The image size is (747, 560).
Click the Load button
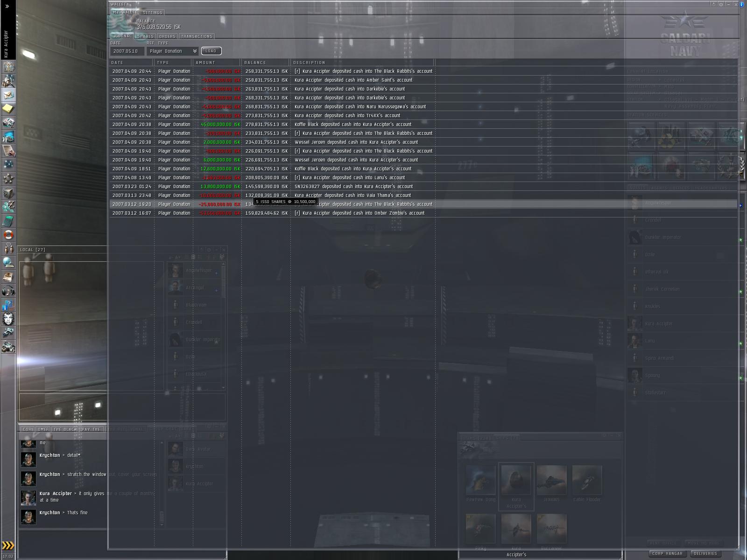211,51
